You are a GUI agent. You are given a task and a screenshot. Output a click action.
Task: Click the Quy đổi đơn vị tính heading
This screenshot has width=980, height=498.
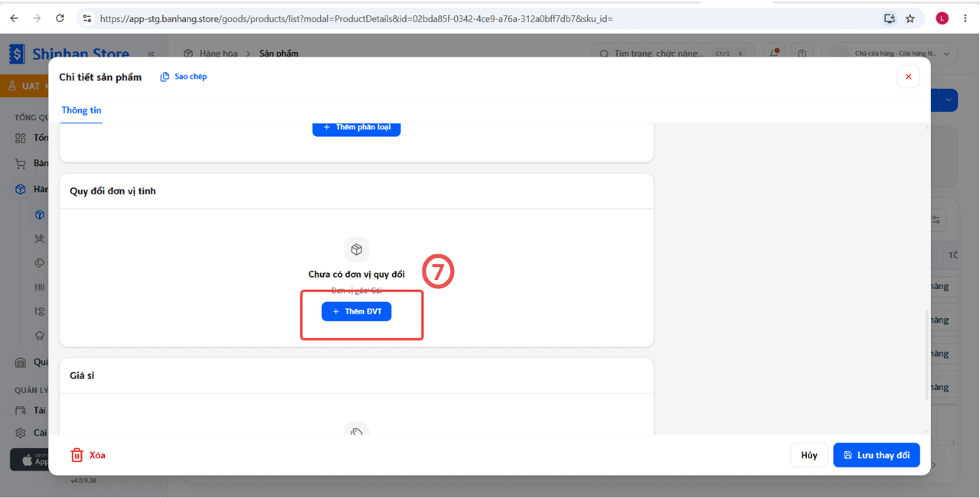113,191
